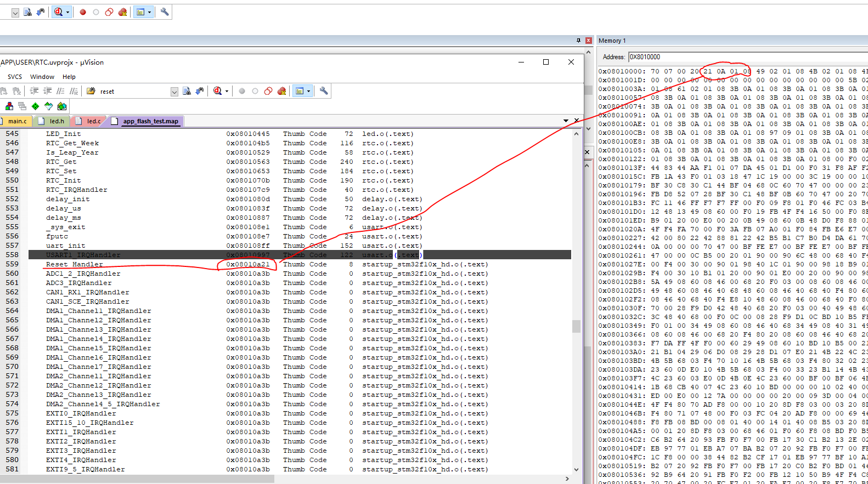This screenshot has height=484, width=868.
Task: Open debug dropdown arrow in background toolbar
Action: tap(67, 12)
